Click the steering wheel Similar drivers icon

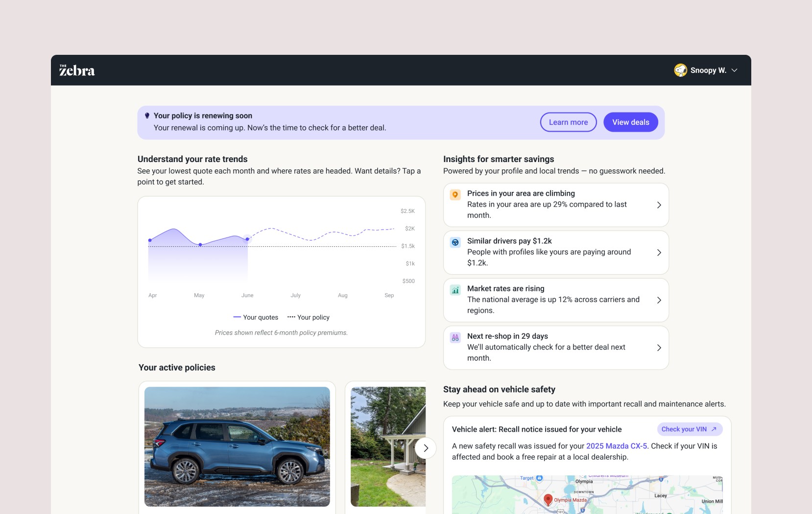pos(455,242)
